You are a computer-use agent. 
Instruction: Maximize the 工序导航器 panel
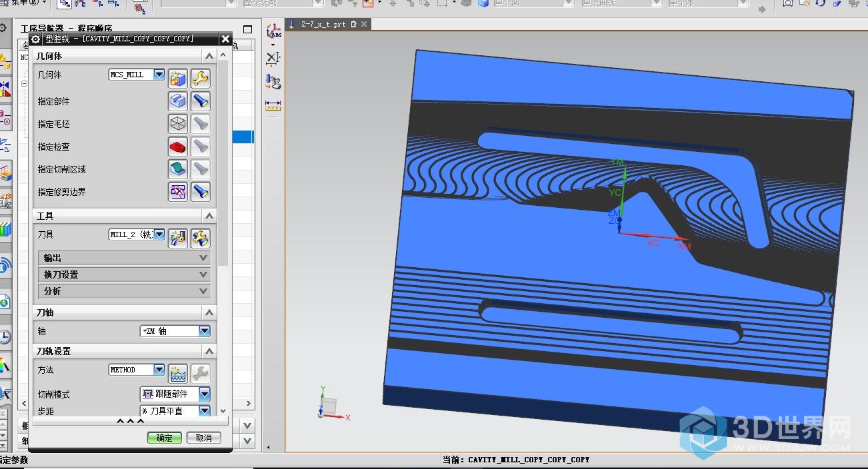pos(248,29)
